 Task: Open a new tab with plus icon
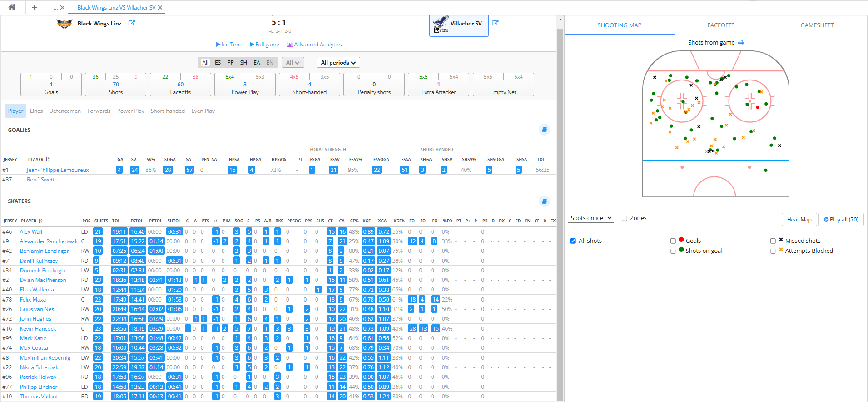coord(35,7)
